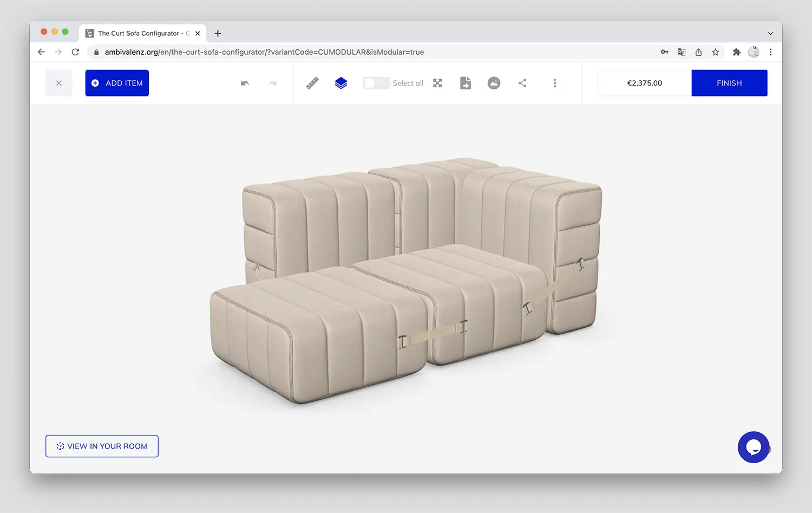812x513 pixels.
Task: Click the ADD ITEM button
Action: click(117, 83)
